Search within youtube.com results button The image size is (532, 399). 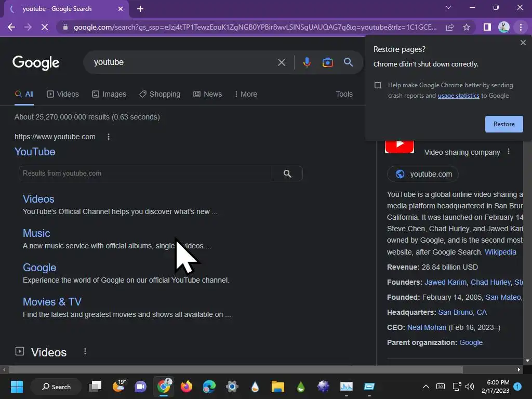pos(287,174)
